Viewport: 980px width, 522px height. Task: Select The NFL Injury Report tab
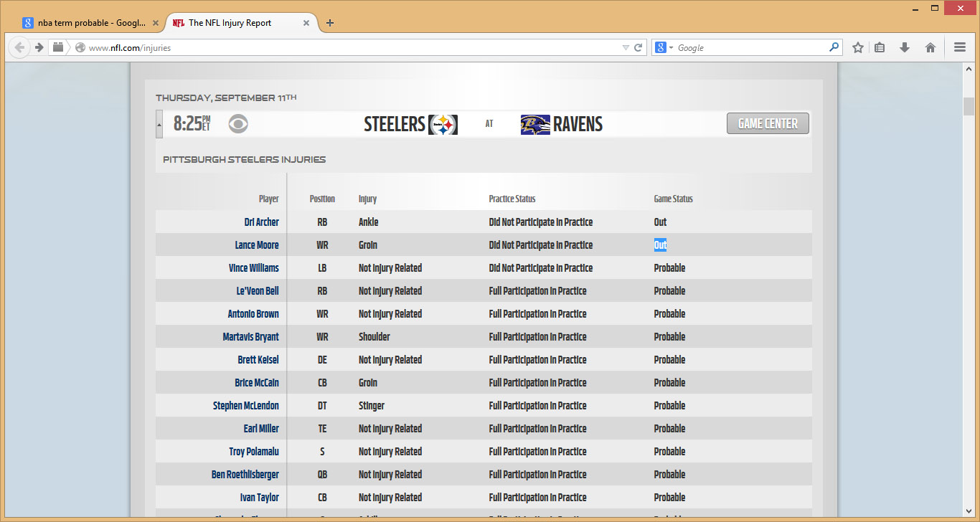tap(240, 23)
